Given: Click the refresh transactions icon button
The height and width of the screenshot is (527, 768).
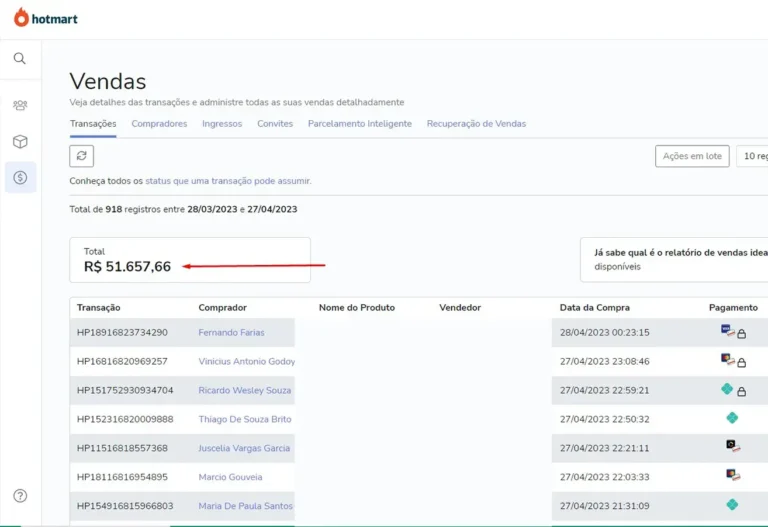Looking at the screenshot, I should point(82,156).
